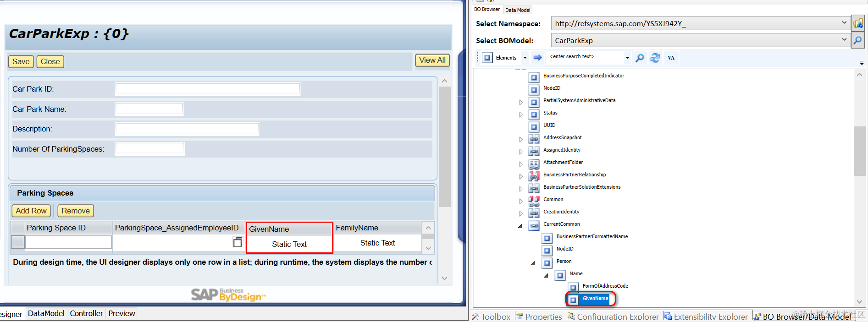Click the value help icon in AssignedEmployeeID cell

tap(238, 242)
